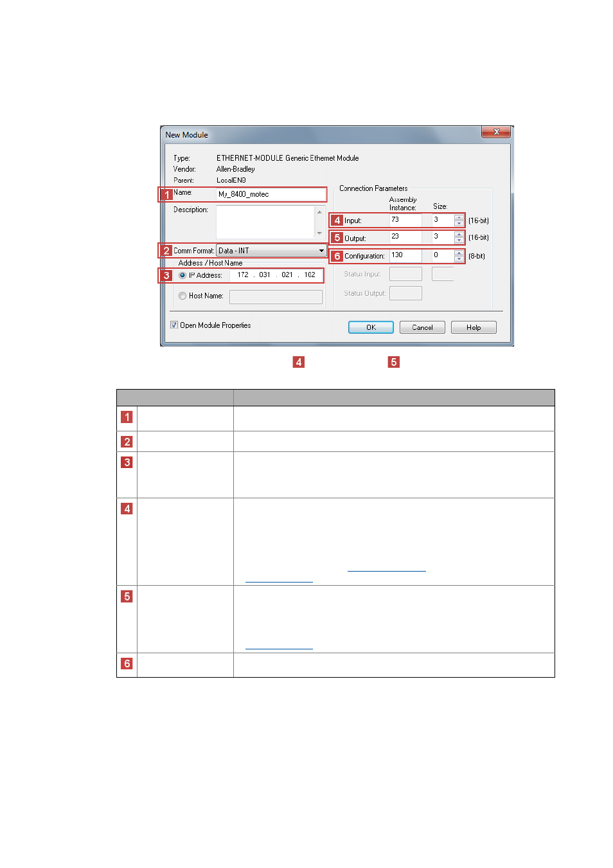This screenshot has width=613, height=868.
Task: Increase the Configuration size stepper
Action: [459, 253]
